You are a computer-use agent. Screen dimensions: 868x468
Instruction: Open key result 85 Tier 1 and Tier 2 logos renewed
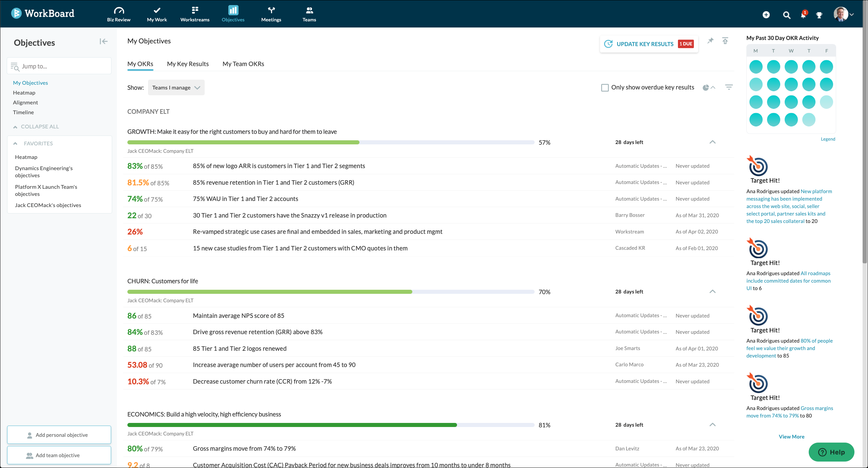click(x=240, y=348)
